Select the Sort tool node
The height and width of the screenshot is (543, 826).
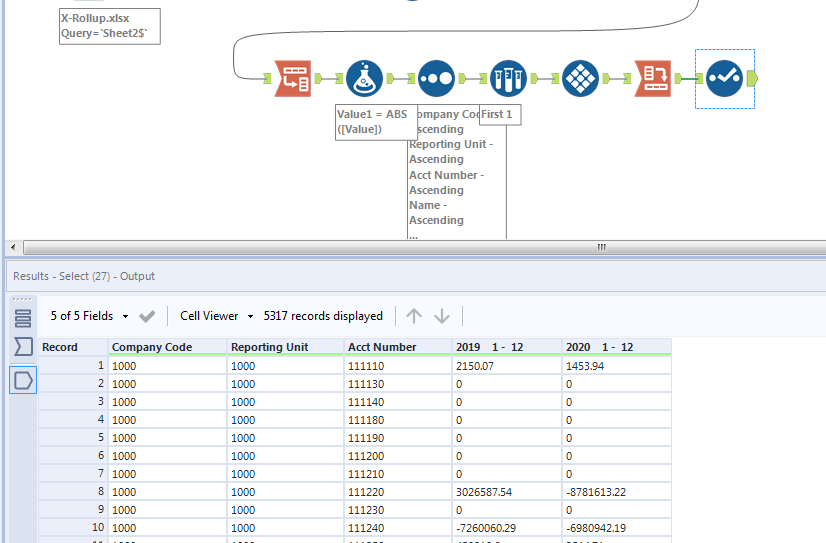point(436,78)
